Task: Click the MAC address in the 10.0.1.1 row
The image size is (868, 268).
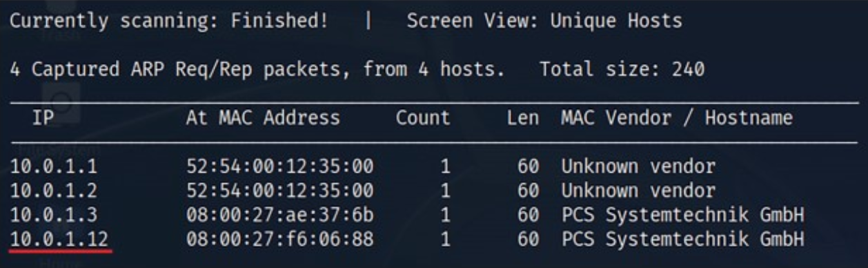Action: pyautogui.click(x=279, y=166)
